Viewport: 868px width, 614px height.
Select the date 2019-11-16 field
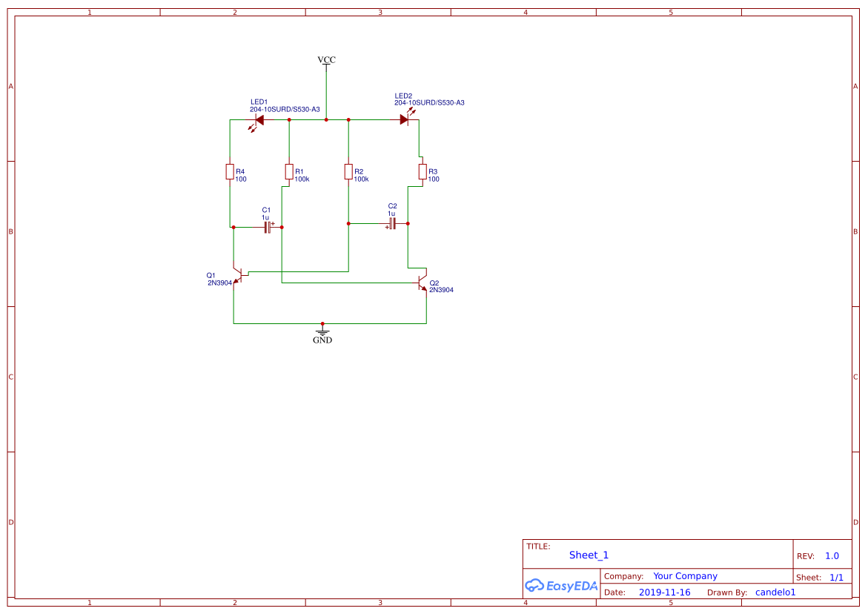point(664,592)
